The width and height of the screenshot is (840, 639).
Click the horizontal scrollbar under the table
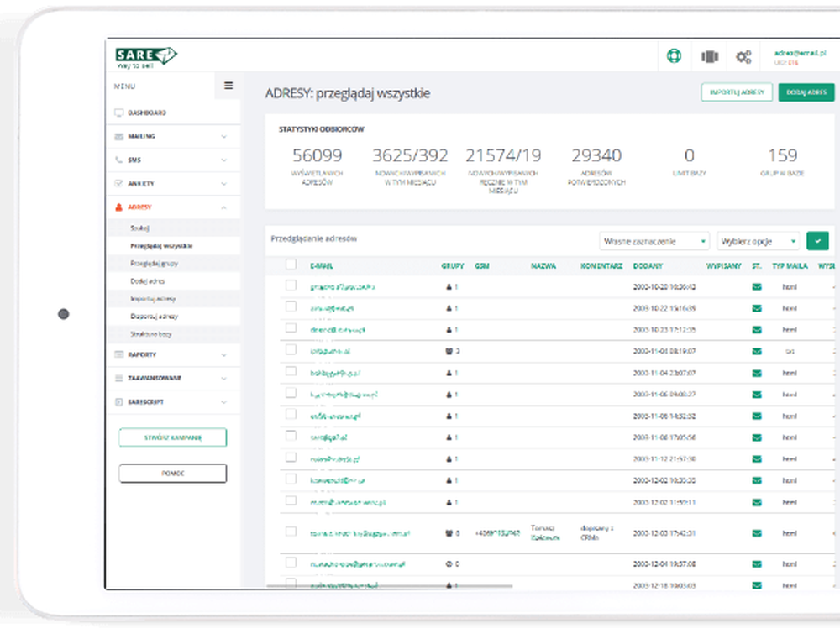pos(390,586)
